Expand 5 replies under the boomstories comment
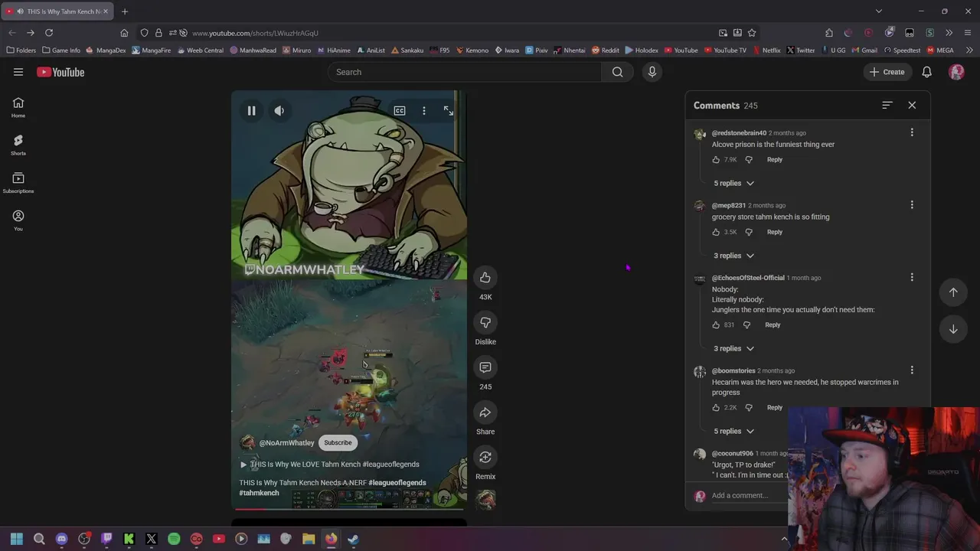This screenshot has height=551, width=980. click(x=734, y=432)
